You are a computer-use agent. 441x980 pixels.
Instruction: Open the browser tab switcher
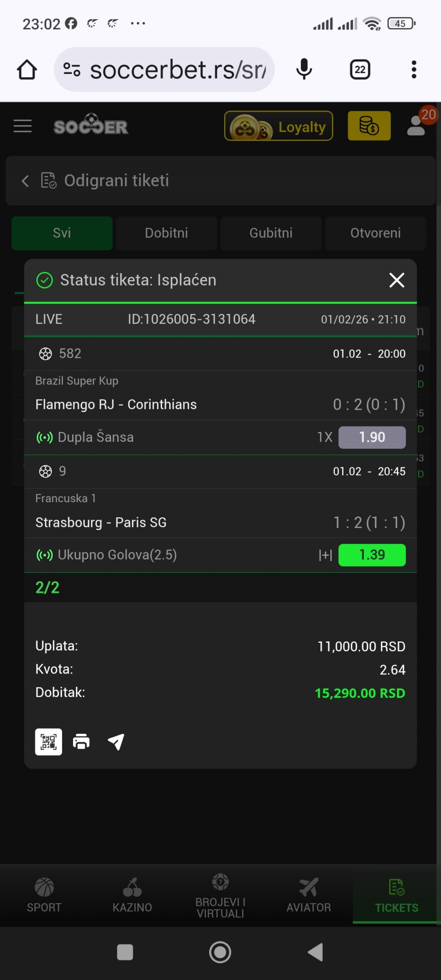click(x=360, y=70)
